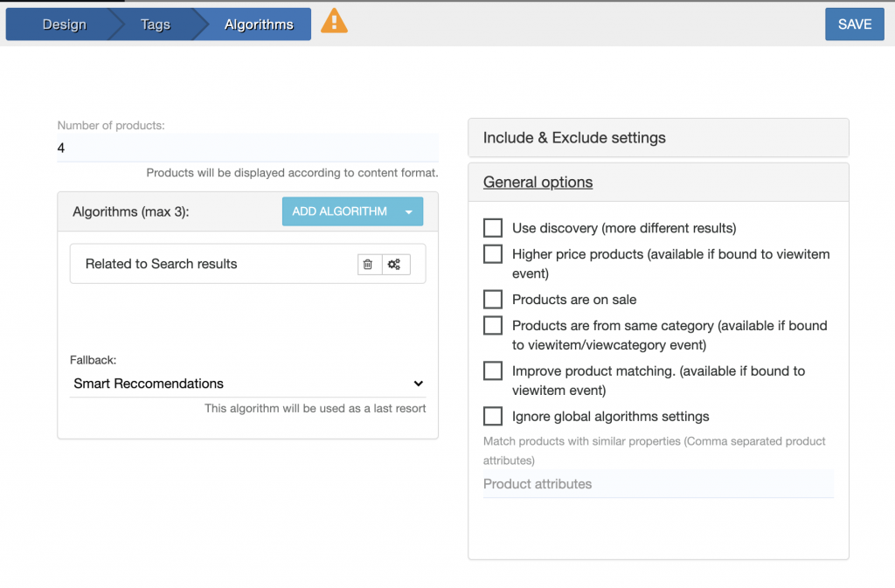Image resolution: width=895 pixels, height=588 pixels.
Task: Click the Product attributes input field
Action: [658, 484]
